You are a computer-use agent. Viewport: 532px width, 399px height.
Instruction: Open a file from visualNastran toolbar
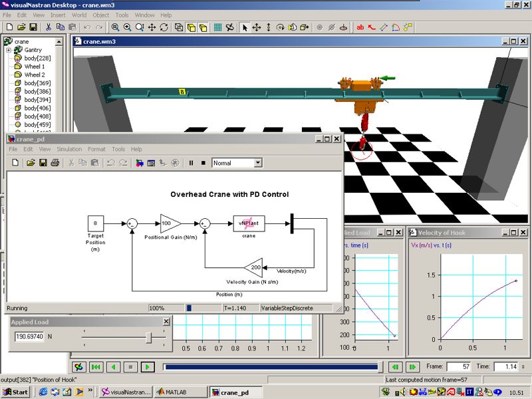tap(21, 27)
